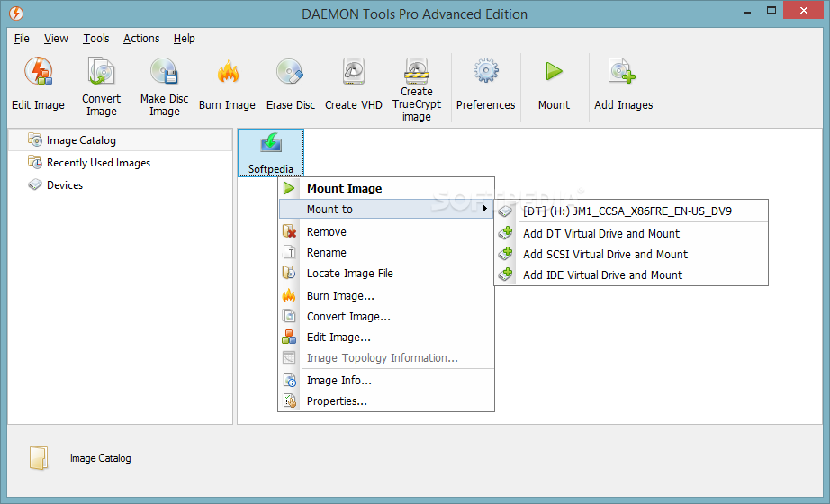Click the Mount play button in toolbar
Screen dimensions: 830x504
click(x=555, y=71)
